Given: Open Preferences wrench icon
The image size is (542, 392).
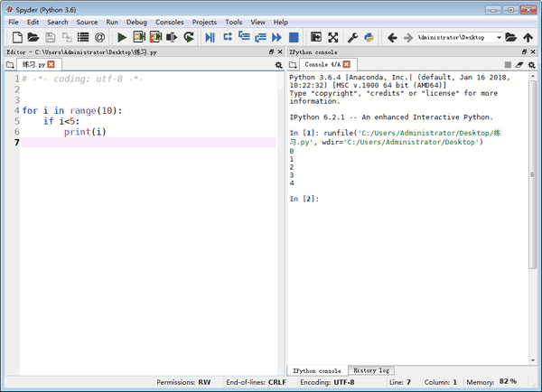Looking at the screenshot, I should click(x=352, y=37).
